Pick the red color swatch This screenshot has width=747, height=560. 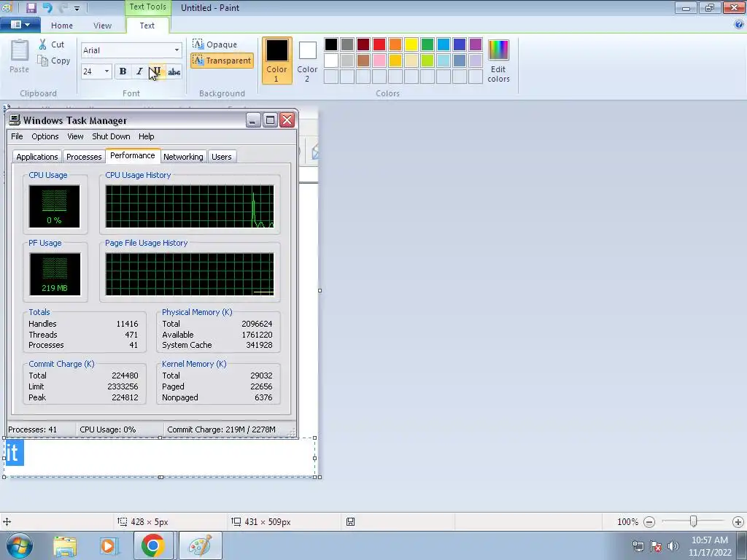pos(379,44)
